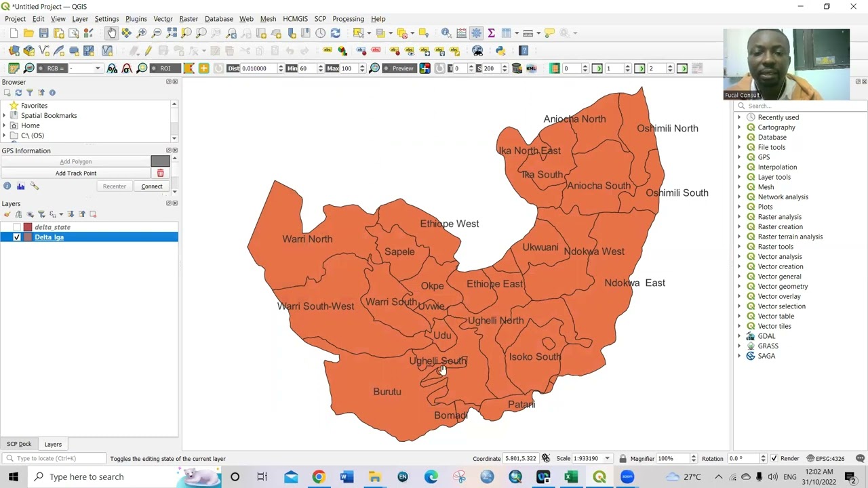Expand the Cartography toolbox group
868x488 pixels.
coord(739,127)
